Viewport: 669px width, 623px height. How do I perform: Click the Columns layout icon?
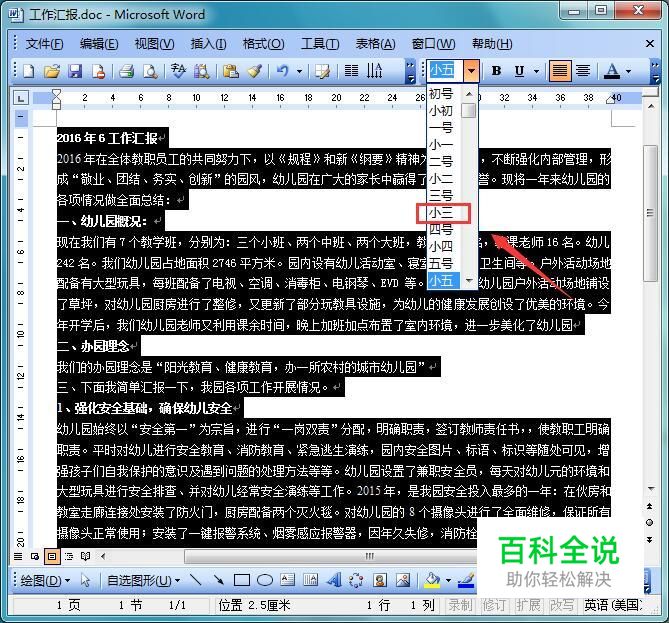coord(351,70)
